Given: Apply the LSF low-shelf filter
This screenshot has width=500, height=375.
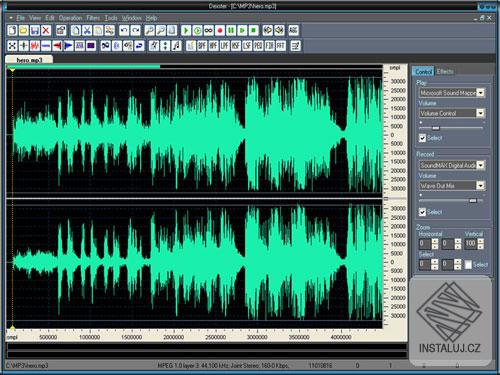Looking at the screenshot, I should [x=247, y=45].
